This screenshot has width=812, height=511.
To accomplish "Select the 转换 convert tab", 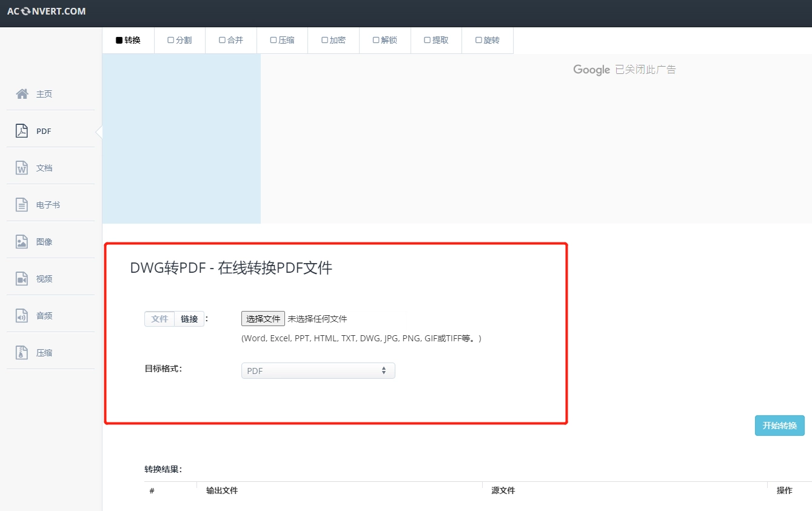I will click(128, 40).
